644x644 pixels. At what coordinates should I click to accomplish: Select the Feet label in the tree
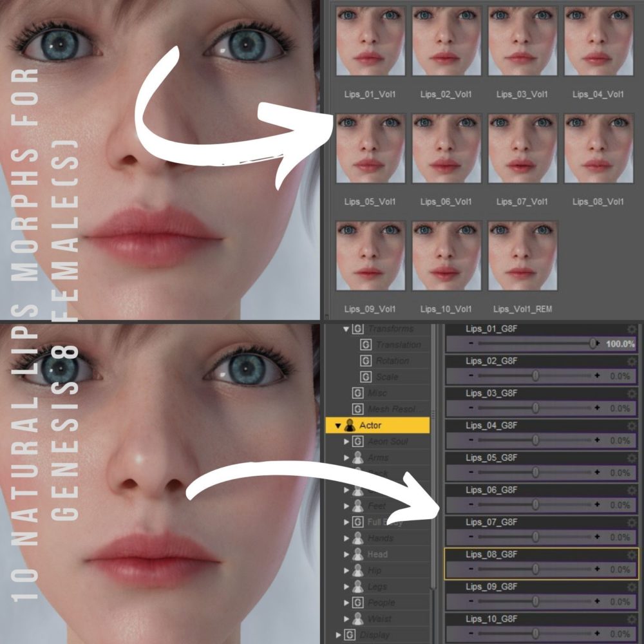tap(377, 506)
